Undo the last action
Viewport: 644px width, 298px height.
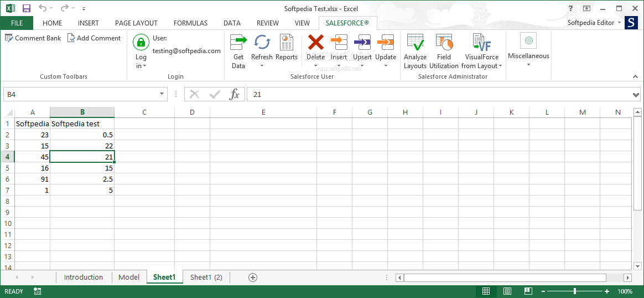coord(43,8)
